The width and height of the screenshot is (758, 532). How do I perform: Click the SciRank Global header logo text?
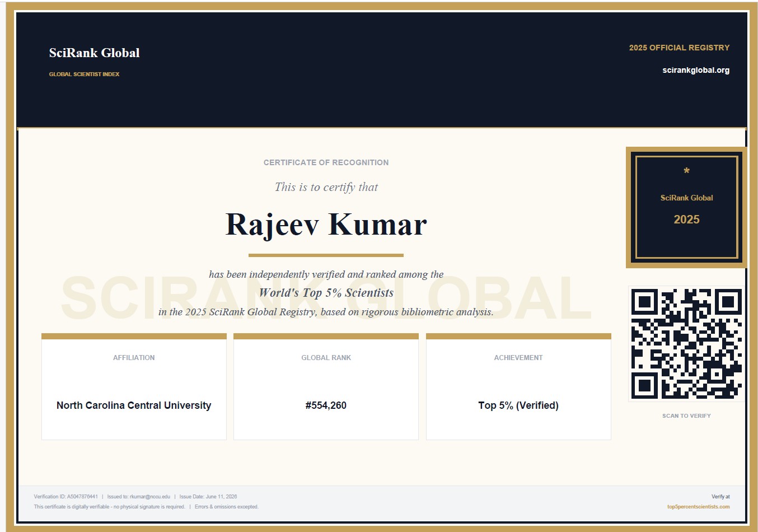tap(94, 53)
